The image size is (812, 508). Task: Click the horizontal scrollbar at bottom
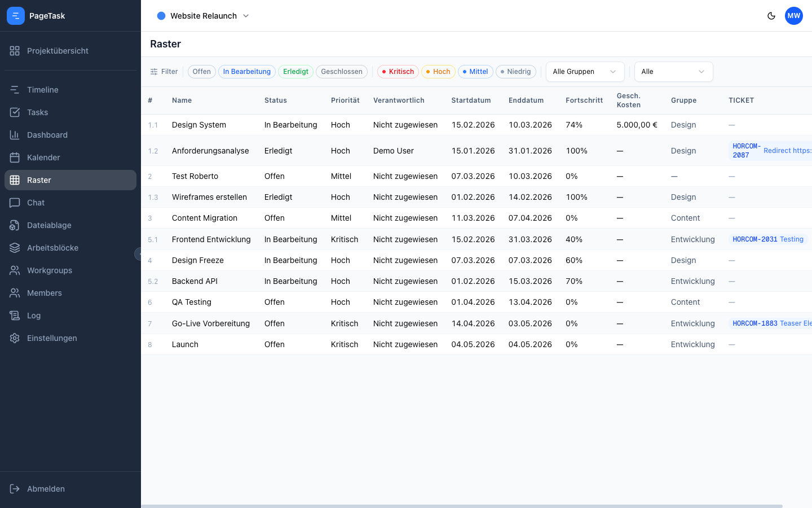tap(461, 506)
